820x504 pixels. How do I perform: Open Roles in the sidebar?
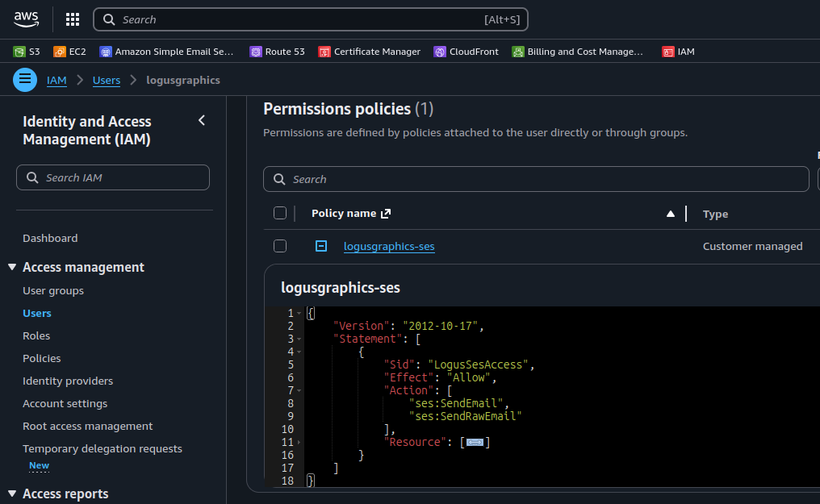tap(36, 335)
